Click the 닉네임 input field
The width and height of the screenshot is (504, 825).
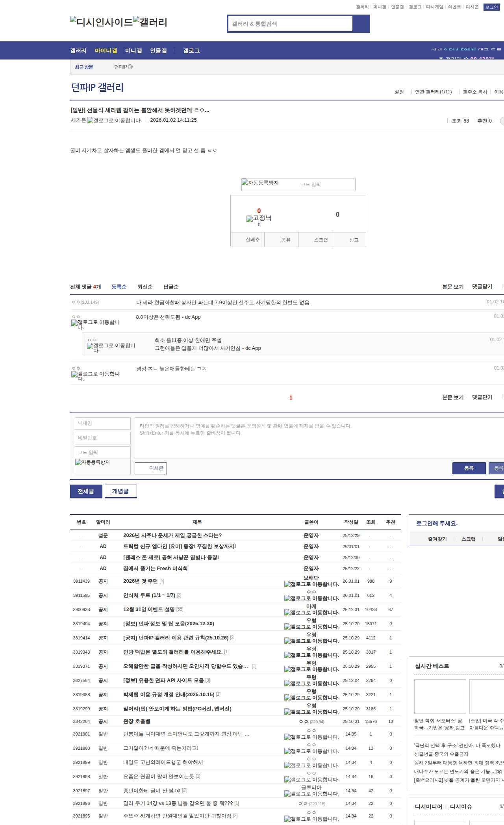coord(103,424)
